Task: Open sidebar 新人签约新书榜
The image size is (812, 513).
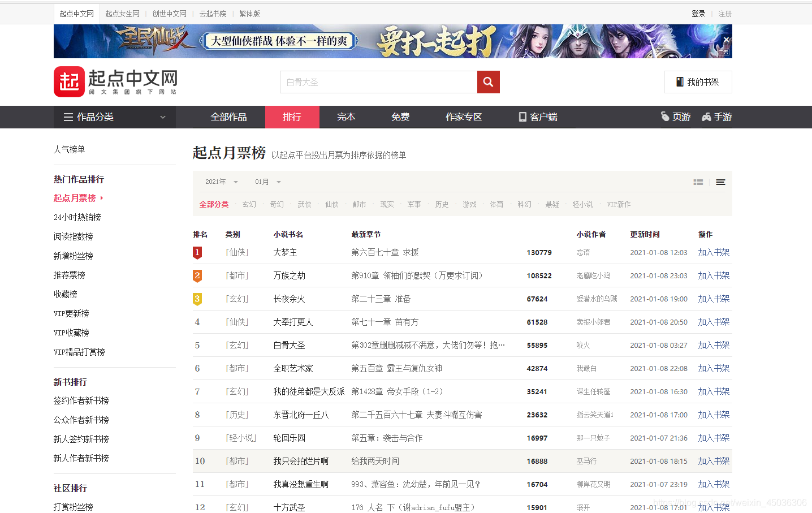Action: click(x=81, y=439)
